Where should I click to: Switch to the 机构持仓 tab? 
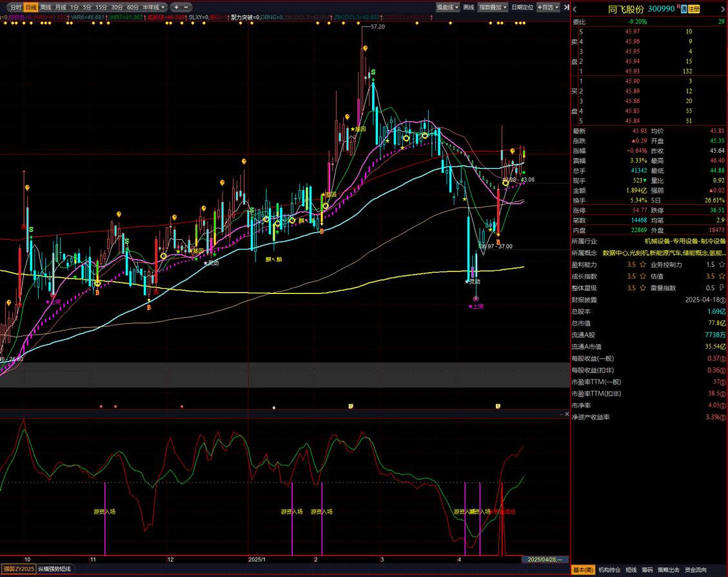pos(609,570)
